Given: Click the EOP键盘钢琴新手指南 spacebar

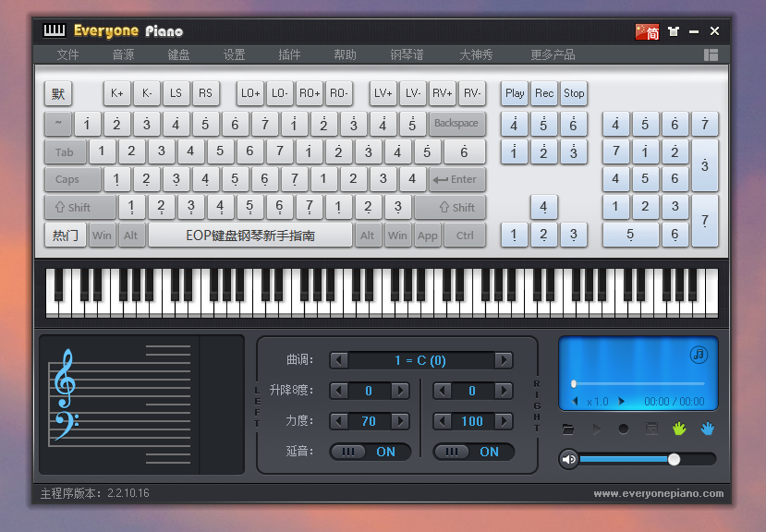Looking at the screenshot, I should point(250,236).
